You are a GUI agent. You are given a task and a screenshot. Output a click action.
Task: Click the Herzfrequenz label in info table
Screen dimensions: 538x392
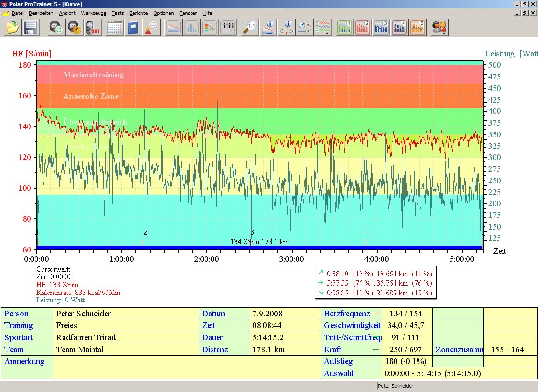pyautogui.click(x=347, y=314)
